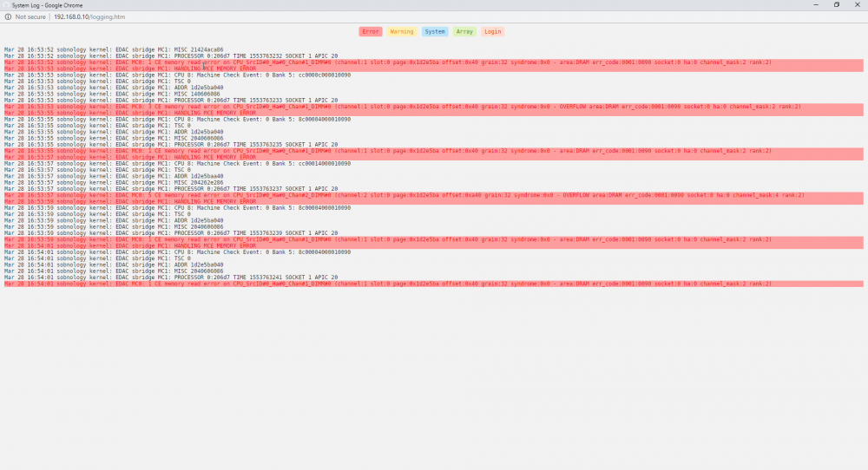This screenshot has height=470, width=868.
Task: Minimize the Chrome System Log window
Action: point(815,5)
